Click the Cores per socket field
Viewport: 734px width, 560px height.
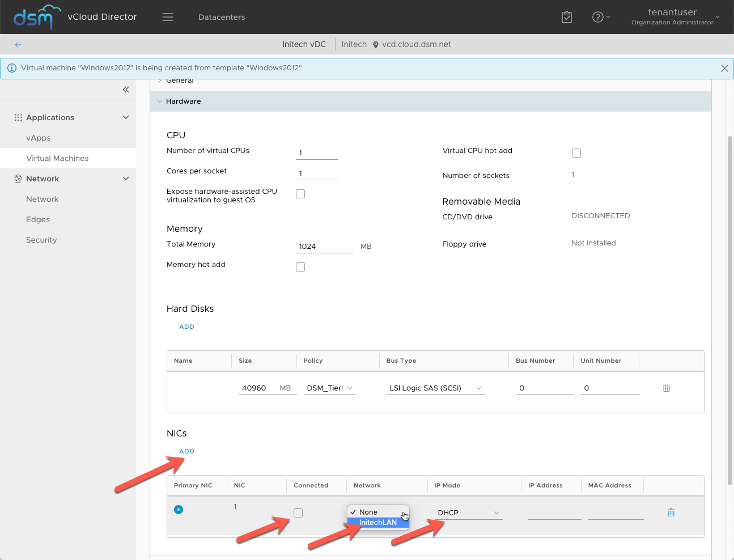(x=317, y=173)
